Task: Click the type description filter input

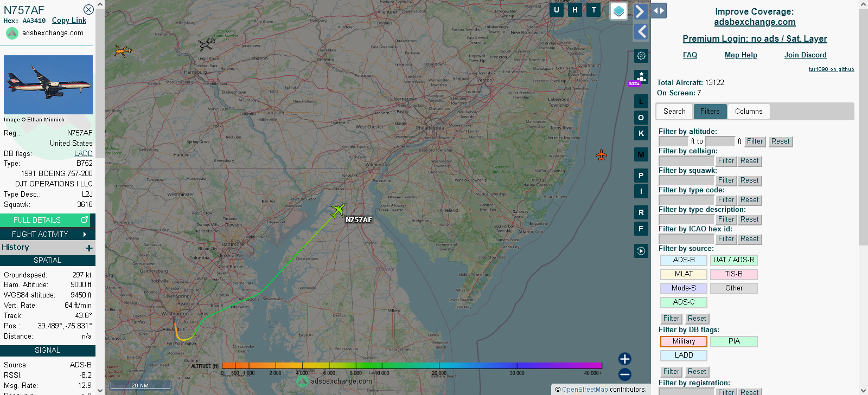Action: (x=686, y=219)
